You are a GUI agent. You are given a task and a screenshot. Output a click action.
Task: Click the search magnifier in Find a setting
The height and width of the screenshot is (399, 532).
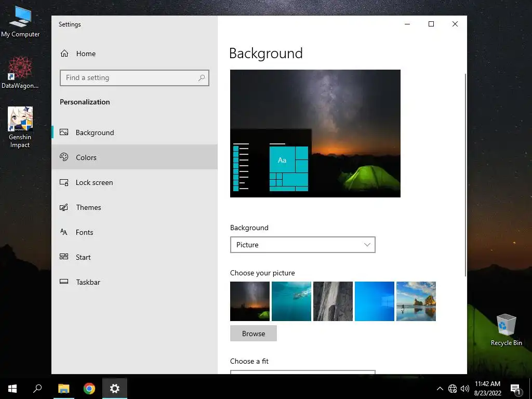click(202, 78)
